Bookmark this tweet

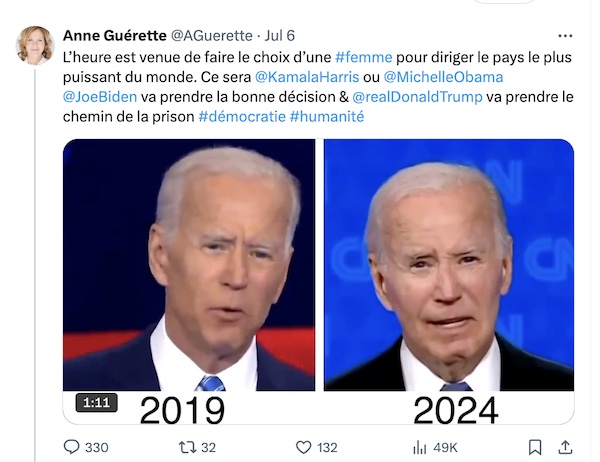coord(535,447)
